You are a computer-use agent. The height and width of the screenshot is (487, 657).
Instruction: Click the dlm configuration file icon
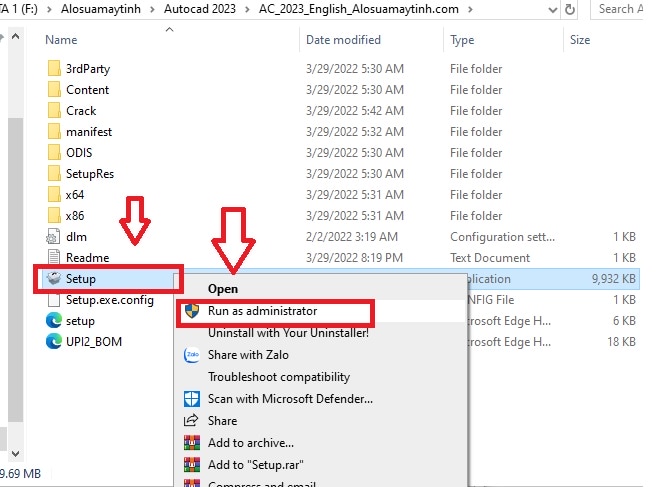(x=54, y=237)
